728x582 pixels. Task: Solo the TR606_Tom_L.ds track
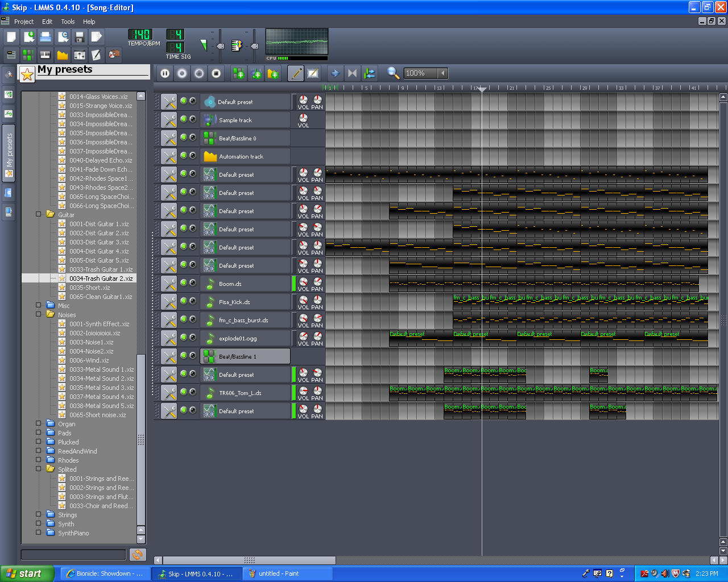(x=192, y=392)
